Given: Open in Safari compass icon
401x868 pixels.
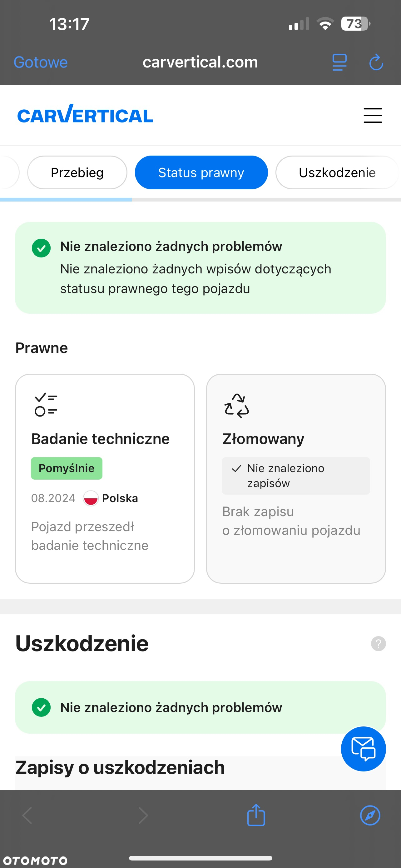Looking at the screenshot, I should click(370, 816).
